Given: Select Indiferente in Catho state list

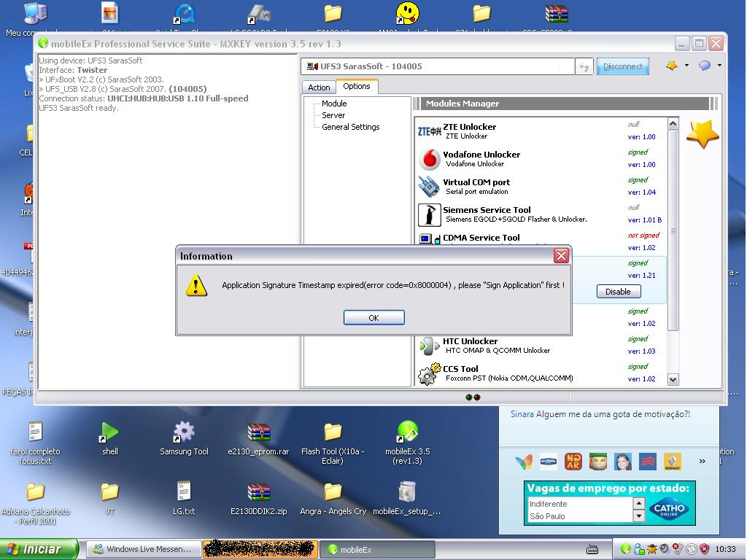Looking at the screenshot, I should [x=549, y=504].
